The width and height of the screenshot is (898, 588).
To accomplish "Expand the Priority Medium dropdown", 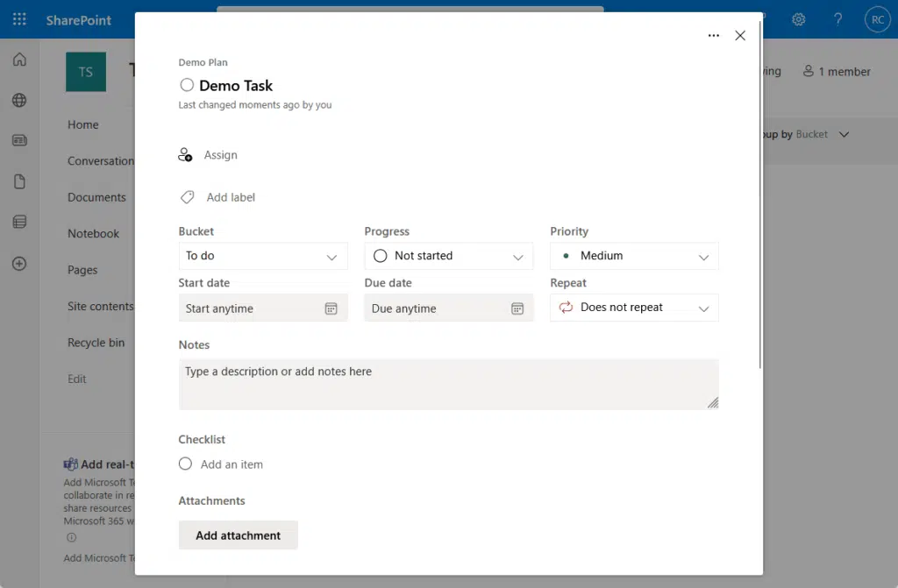I will (x=634, y=256).
